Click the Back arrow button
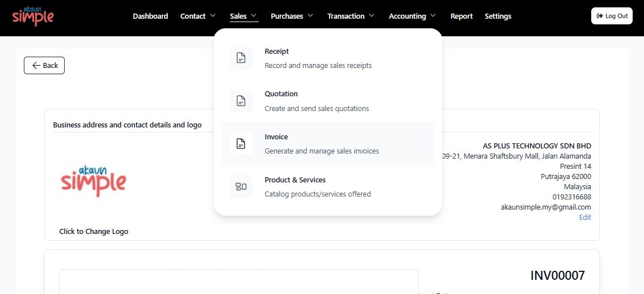This screenshot has width=644, height=294. (x=44, y=66)
